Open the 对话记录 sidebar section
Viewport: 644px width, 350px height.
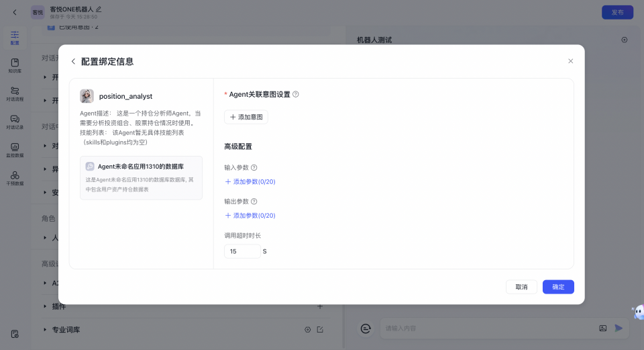15,122
